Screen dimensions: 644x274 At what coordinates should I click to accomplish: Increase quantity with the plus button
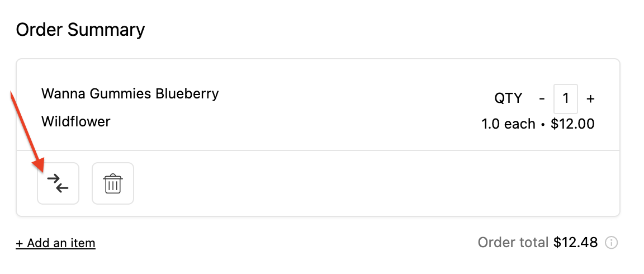point(590,98)
